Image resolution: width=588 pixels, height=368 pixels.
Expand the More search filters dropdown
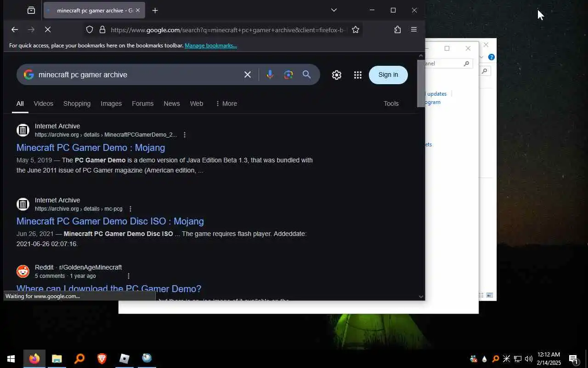point(226,103)
